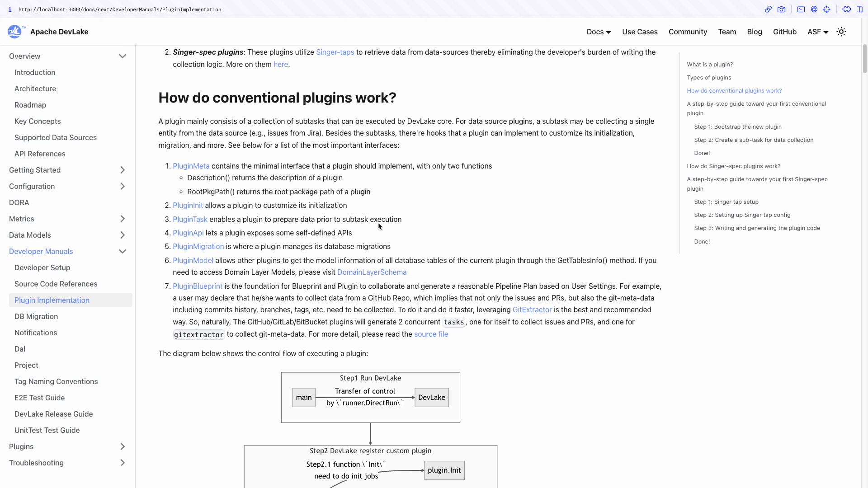Click the page's vertical scrollbar thumb
Viewport: 868px width, 488px height.
(x=864, y=59)
